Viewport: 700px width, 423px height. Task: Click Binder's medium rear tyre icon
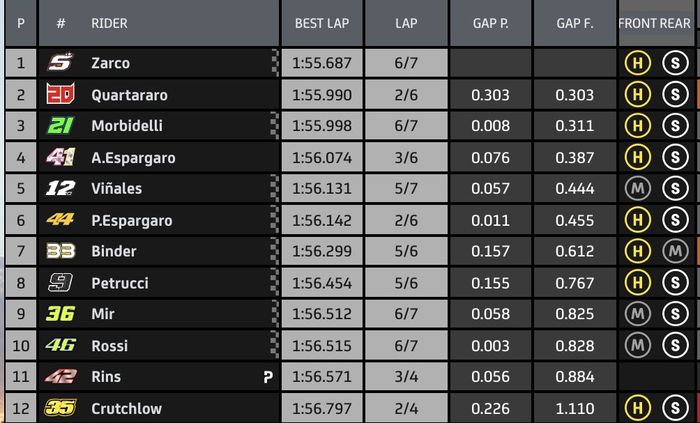click(x=675, y=251)
